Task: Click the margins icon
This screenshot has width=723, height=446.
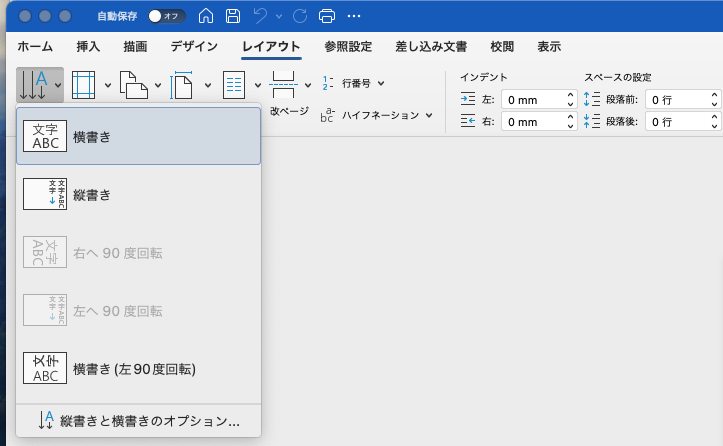Action: point(83,85)
